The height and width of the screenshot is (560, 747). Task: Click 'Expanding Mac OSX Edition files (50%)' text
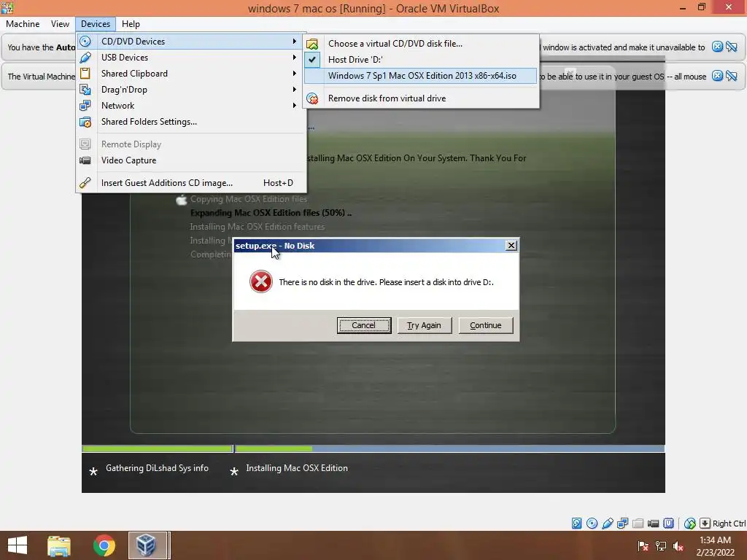pyautogui.click(x=271, y=213)
